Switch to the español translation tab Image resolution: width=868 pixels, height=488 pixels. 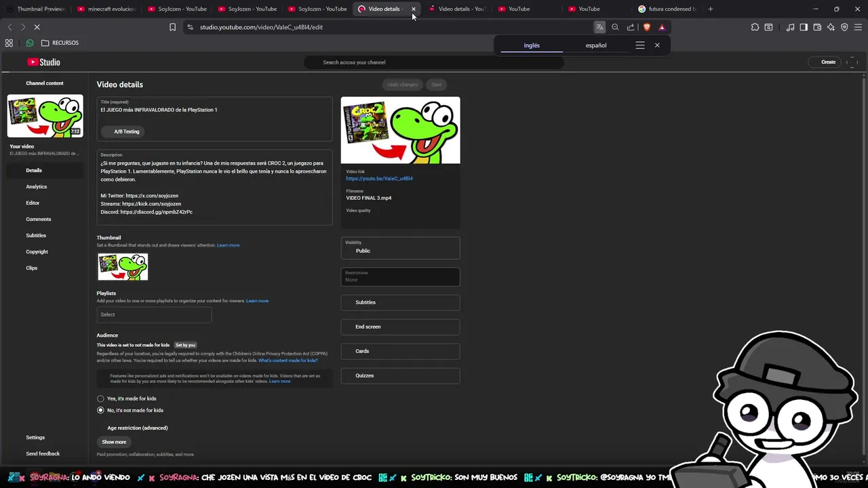[x=596, y=45]
